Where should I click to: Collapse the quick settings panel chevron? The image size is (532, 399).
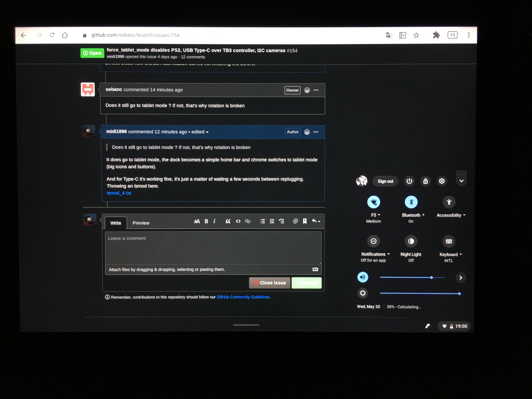pos(461,181)
